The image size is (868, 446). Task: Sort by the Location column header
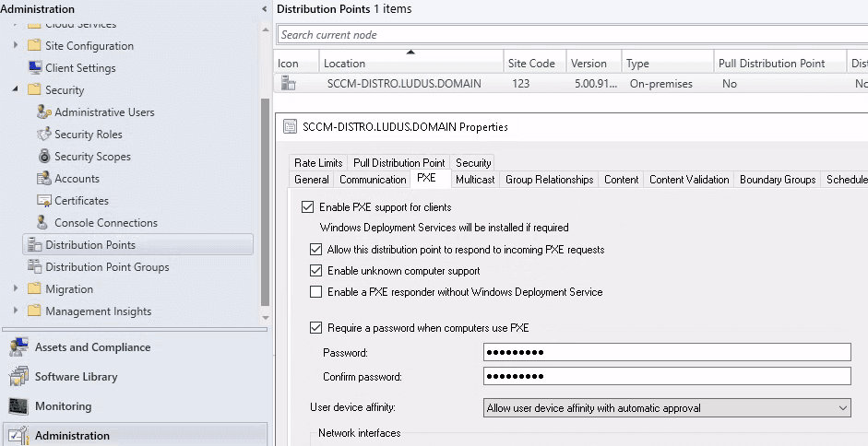click(410, 63)
